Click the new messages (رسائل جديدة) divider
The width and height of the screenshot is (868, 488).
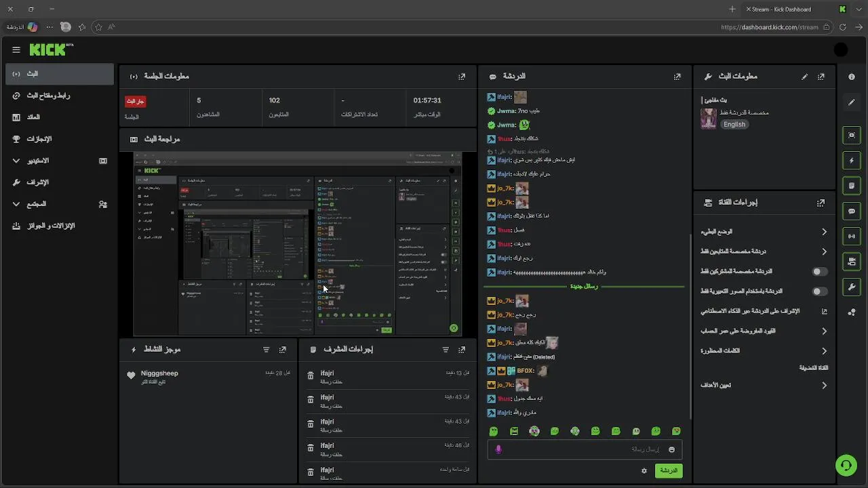583,287
